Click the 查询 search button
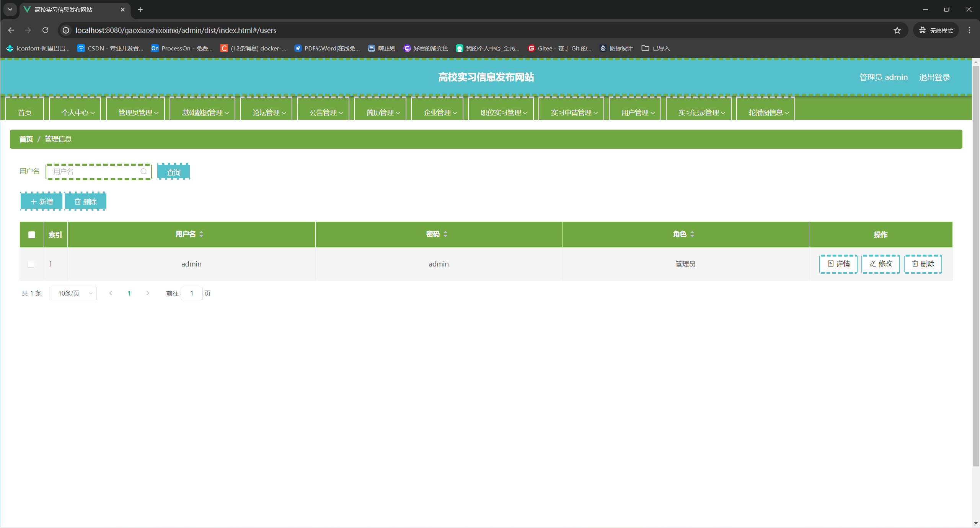The image size is (980, 528). [x=173, y=172]
